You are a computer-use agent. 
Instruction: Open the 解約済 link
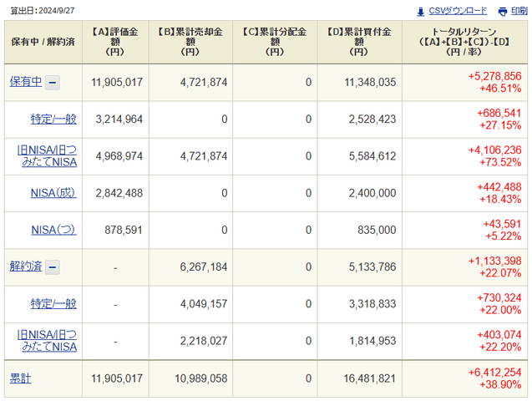point(25,267)
